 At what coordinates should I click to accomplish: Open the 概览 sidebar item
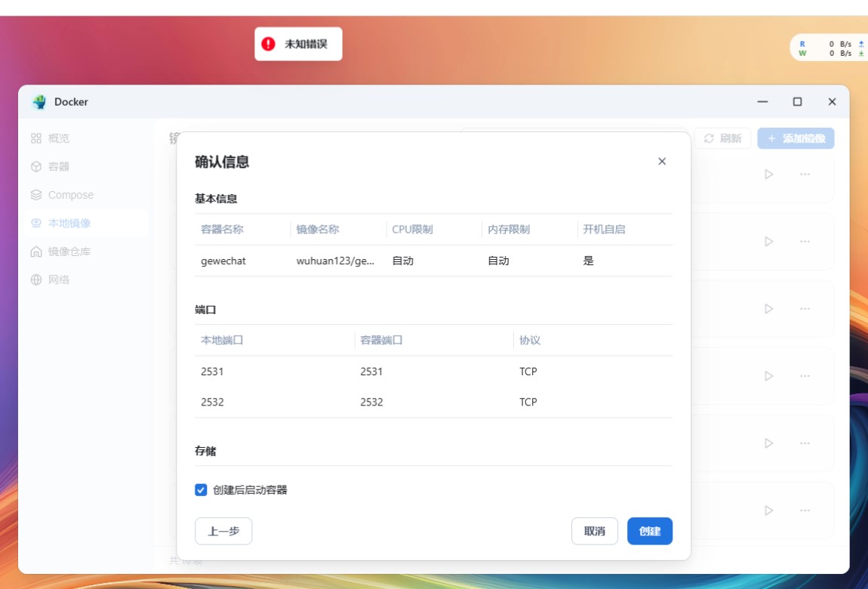(85, 138)
